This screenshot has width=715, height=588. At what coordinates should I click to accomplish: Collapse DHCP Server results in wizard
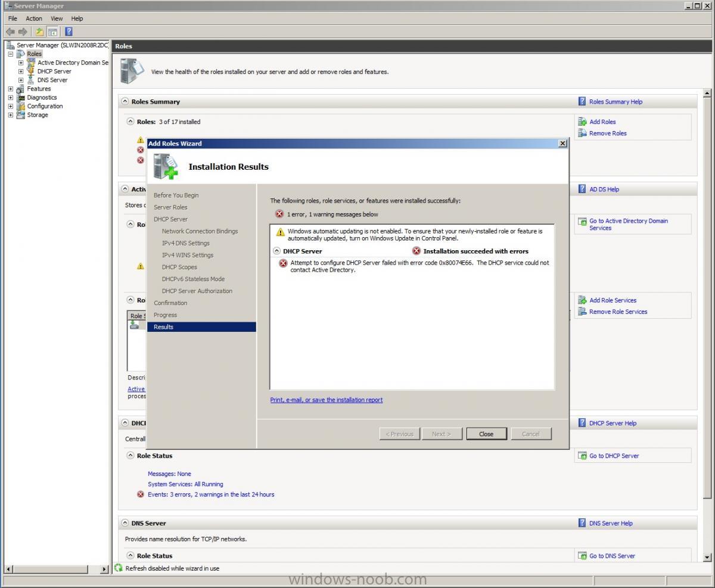[x=276, y=251]
